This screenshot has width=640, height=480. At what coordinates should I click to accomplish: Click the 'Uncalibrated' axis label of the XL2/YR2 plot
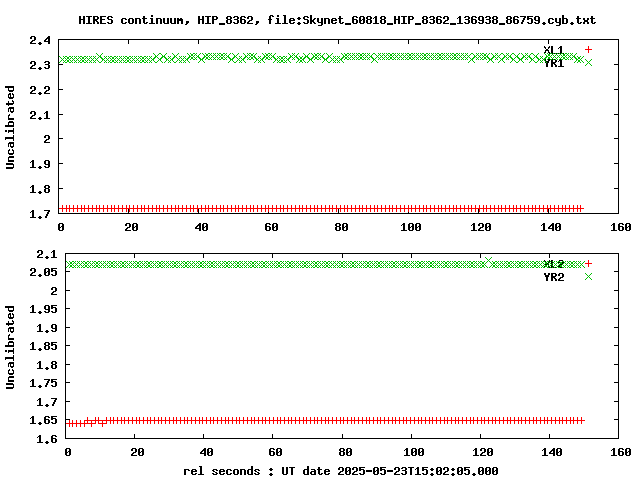click(10, 347)
